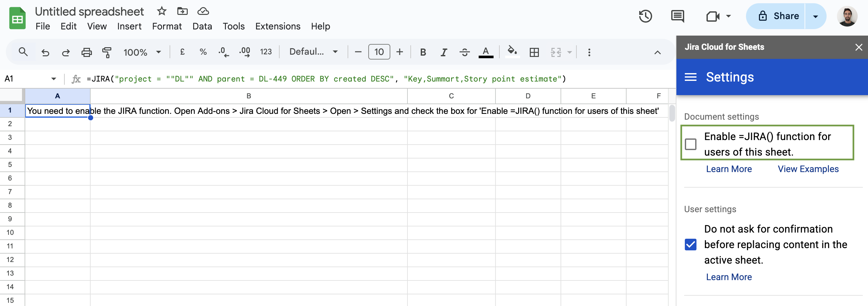The height and width of the screenshot is (306, 868).
Task: Increase decimal places
Action: 245,52
